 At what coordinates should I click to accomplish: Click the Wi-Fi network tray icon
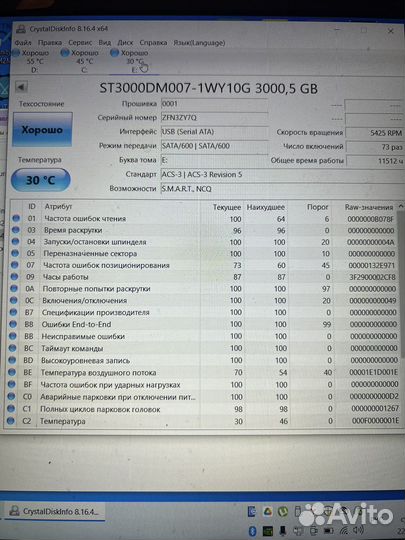[344, 530]
